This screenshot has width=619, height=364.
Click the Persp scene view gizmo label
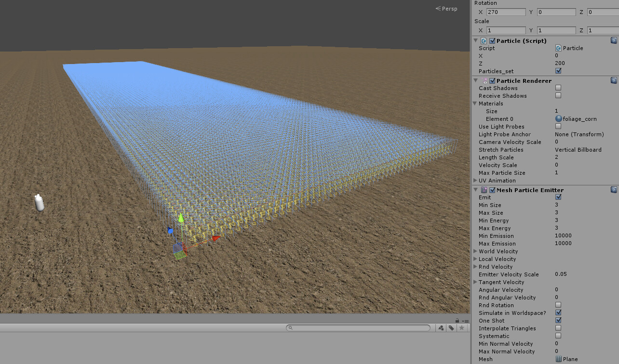pyautogui.click(x=448, y=8)
